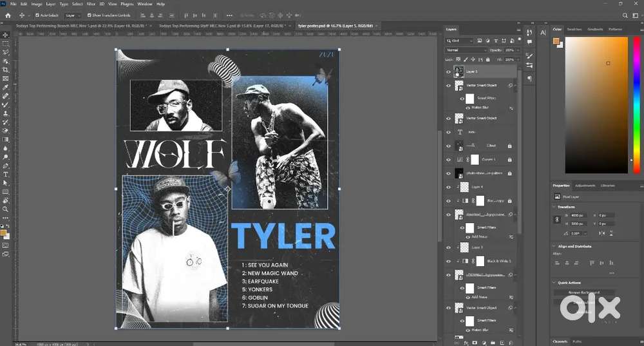Toggle the Show Transform Controls checkbox
This screenshot has height=346, width=644.
click(x=89, y=15)
